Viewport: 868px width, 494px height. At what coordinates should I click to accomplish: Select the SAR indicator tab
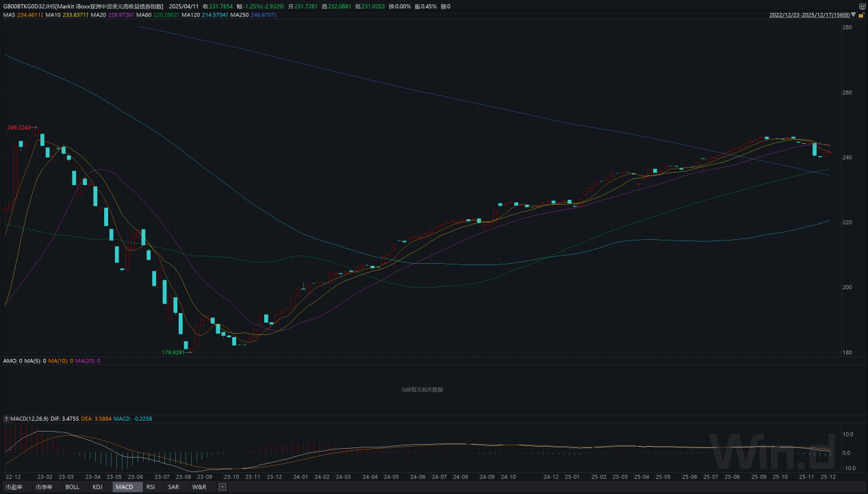click(x=173, y=487)
